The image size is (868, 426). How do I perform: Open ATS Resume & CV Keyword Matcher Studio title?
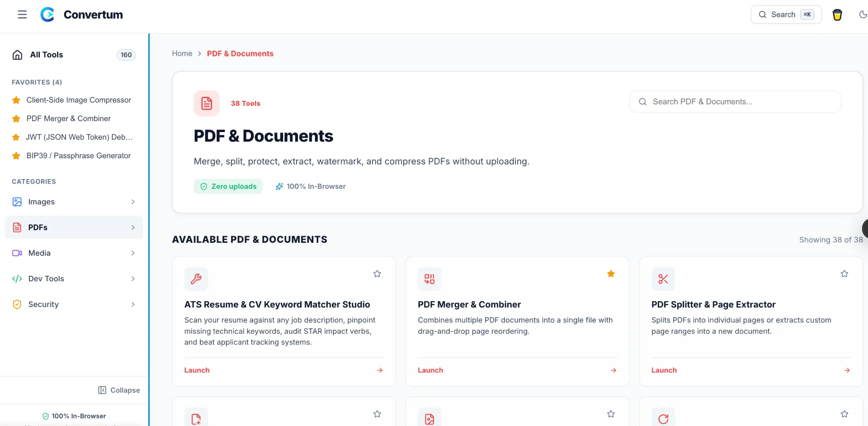click(277, 304)
